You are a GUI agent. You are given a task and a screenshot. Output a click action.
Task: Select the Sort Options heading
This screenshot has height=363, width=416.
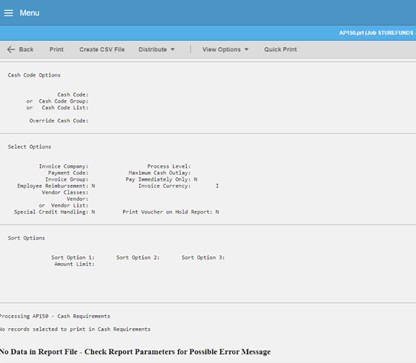click(x=26, y=238)
